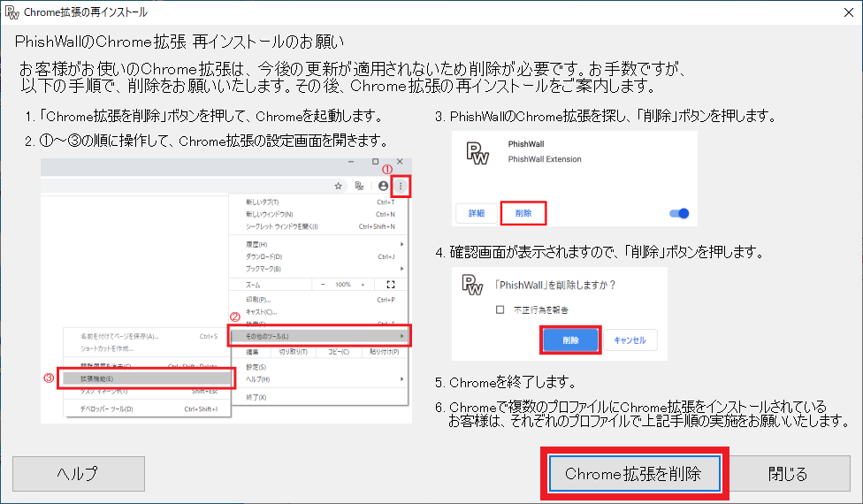Select 印刷(P)... in the illustrated menu
Screen dimensions: 863x504
pos(320,300)
